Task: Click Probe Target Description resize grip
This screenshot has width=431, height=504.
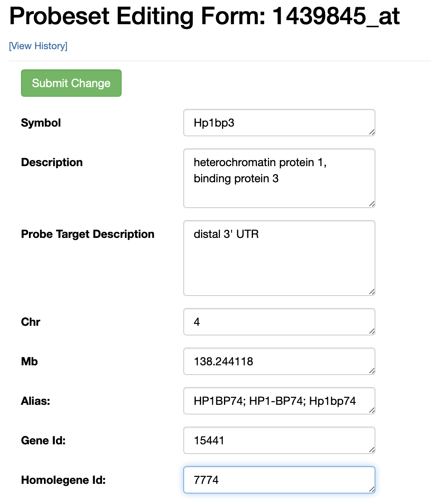Action: tap(372, 292)
